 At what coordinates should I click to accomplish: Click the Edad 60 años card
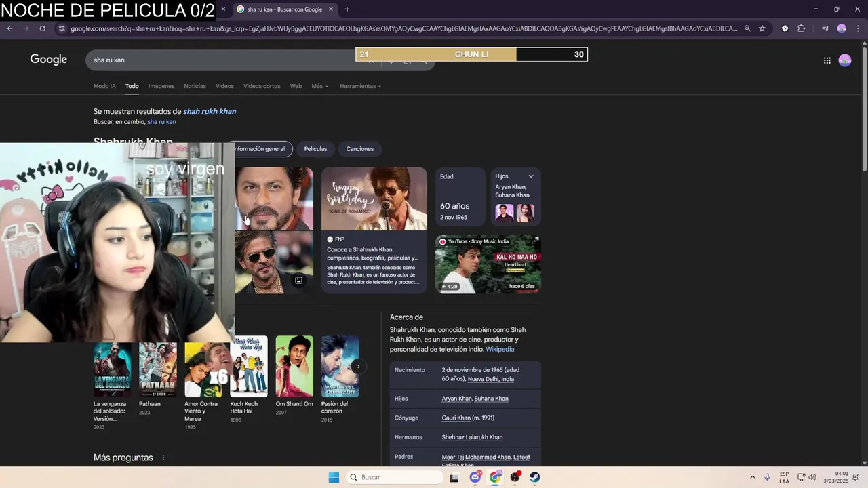460,197
